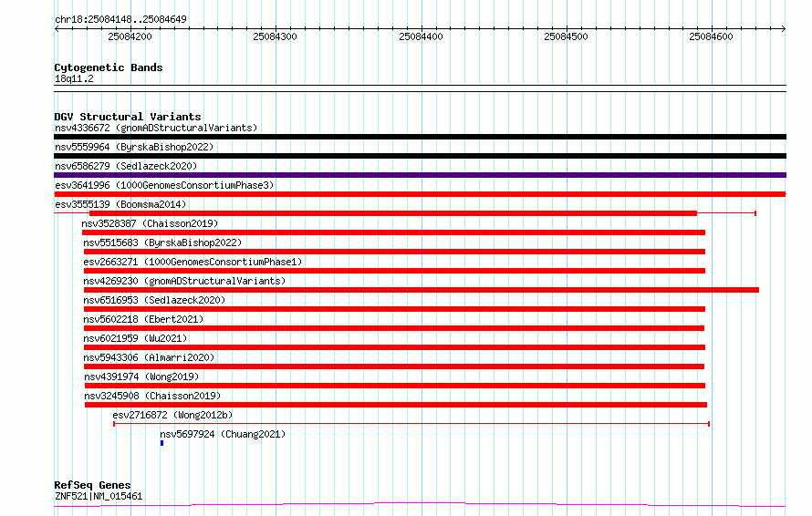Open the esv2716872 Wong2012b variant label
Screen dimensions: 812x516
[x=172, y=415]
